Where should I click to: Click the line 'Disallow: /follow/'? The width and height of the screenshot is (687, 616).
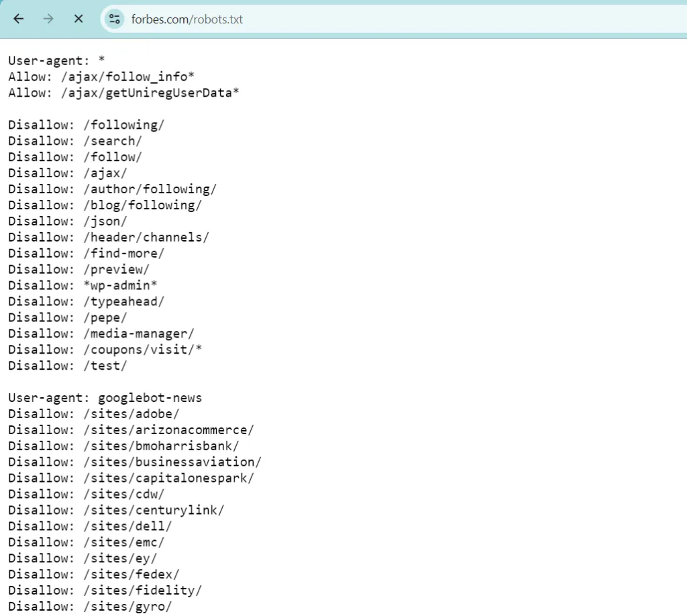(x=75, y=157)
